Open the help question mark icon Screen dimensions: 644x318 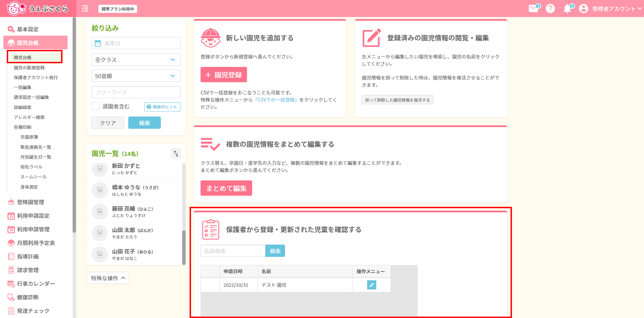click(550, 9)
